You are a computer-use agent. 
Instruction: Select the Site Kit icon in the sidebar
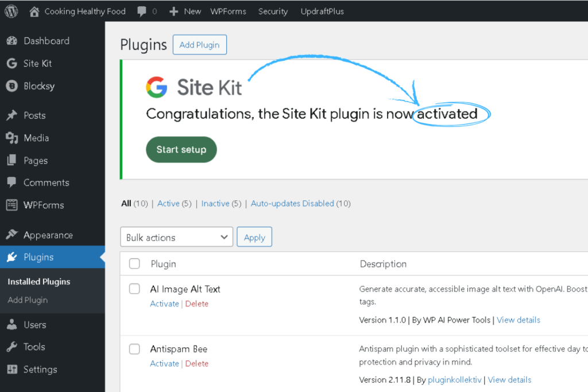point(12,63)
